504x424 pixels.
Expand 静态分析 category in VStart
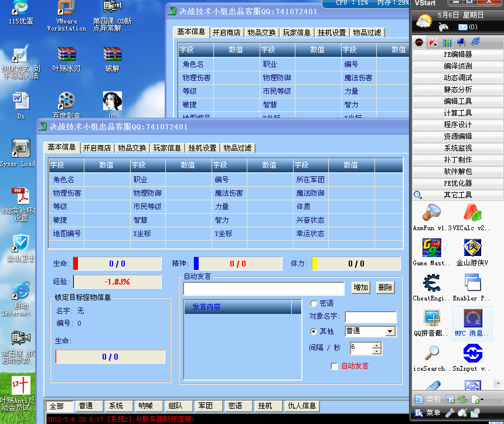pyautogui.click(x=457, y=90)
